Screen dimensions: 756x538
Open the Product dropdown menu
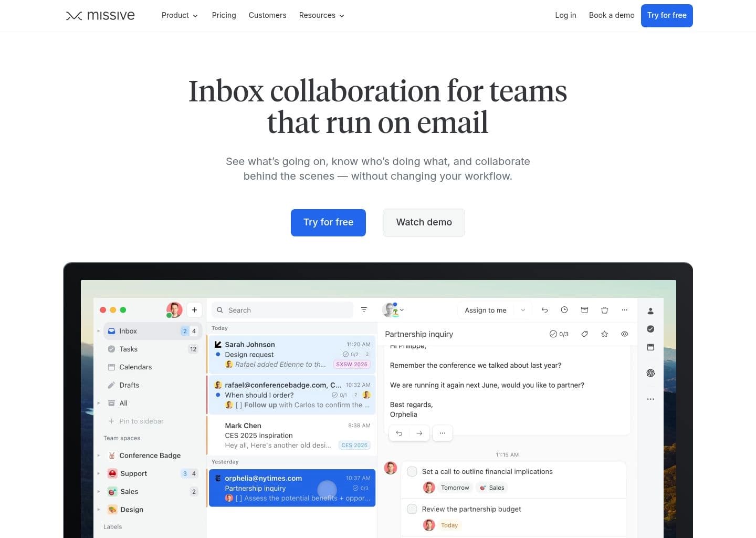coord(180,15)
